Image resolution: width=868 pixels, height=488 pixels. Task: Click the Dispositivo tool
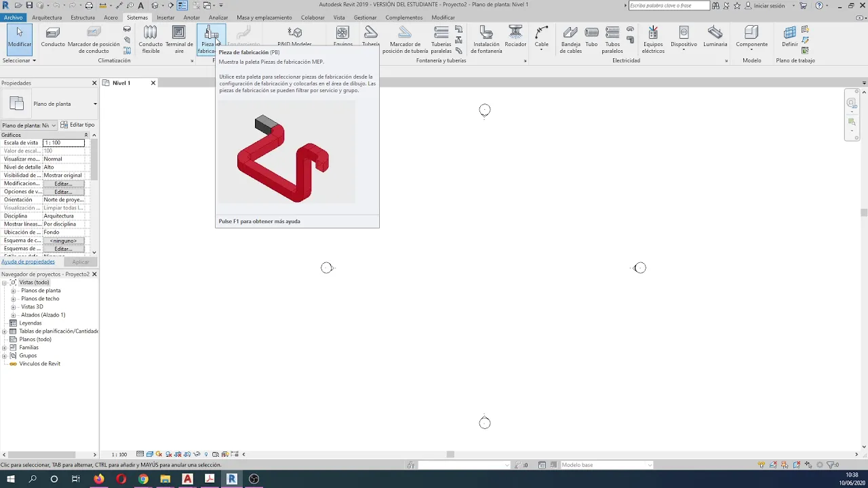[x=684, y=38]
